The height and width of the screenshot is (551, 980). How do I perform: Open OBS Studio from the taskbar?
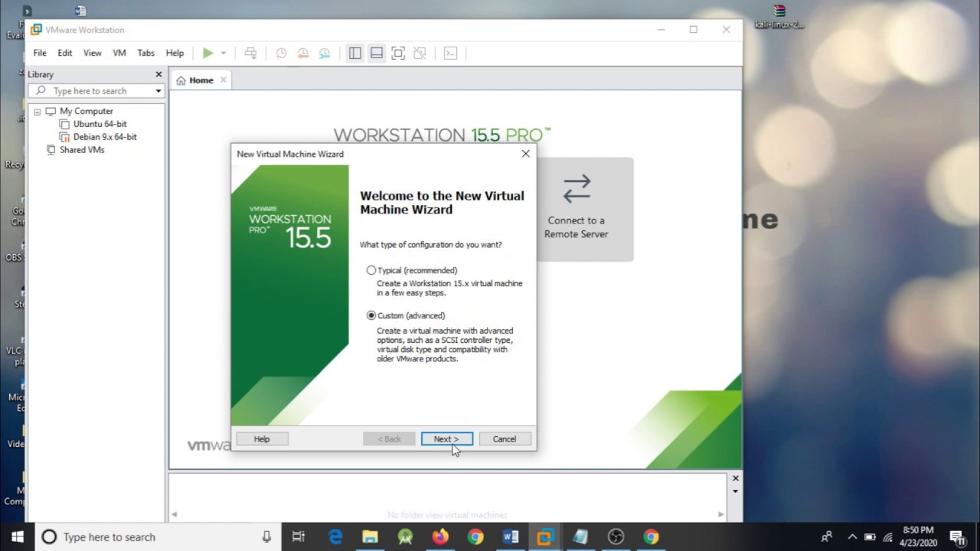[x=616, y=536]
